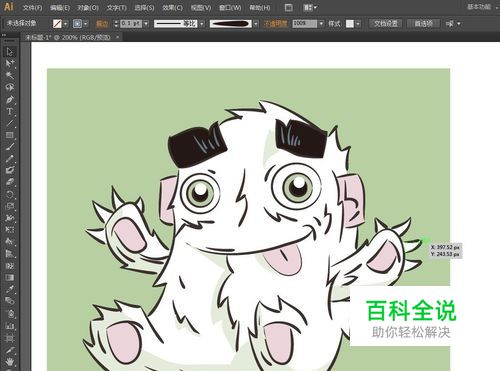Close the 未标题-1 document tab
This screenshot has width=500, height=371.
click(x=117, y=37)
